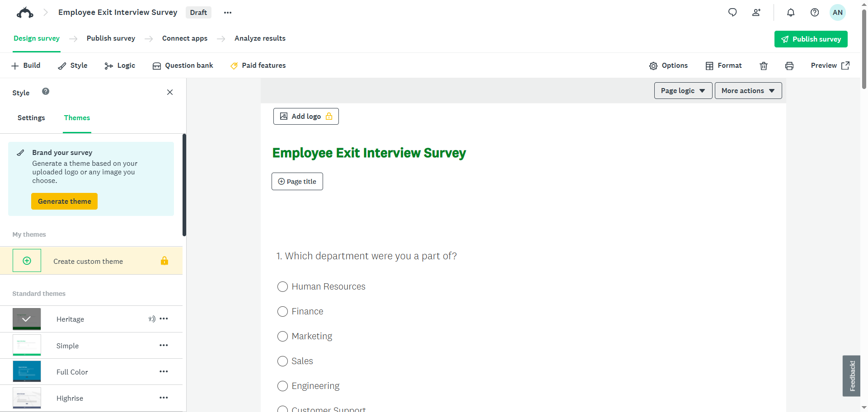Select the Marketing radio option

282,337
